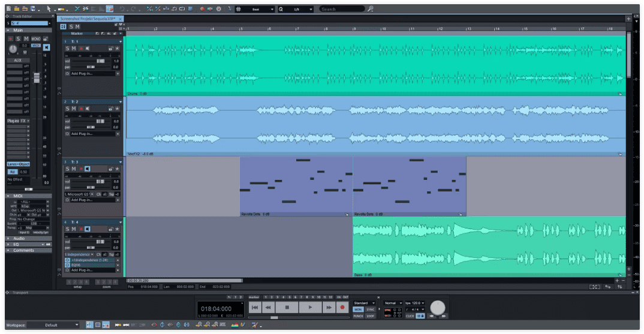This screenshot has height=334, width=644.
Task: Toggle speaker monitoring on track 3
Action: click(88, 169)
